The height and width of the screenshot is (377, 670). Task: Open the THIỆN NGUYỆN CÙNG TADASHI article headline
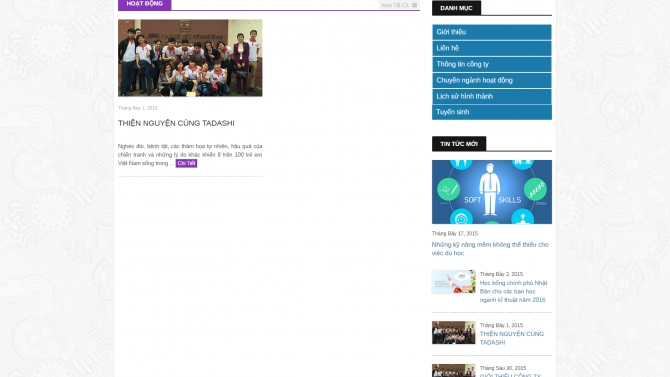click(x=176, y=123)
